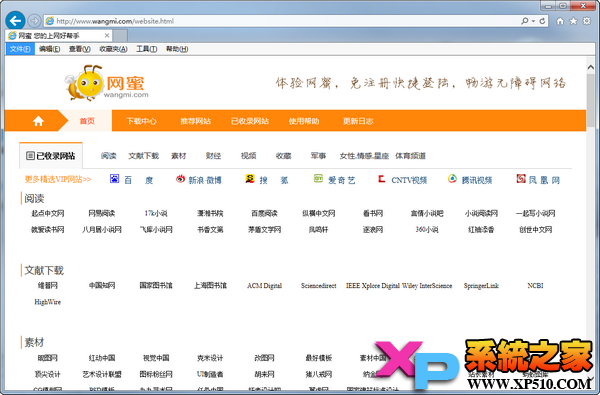Open a new blank tab

(x=120, y=36)
